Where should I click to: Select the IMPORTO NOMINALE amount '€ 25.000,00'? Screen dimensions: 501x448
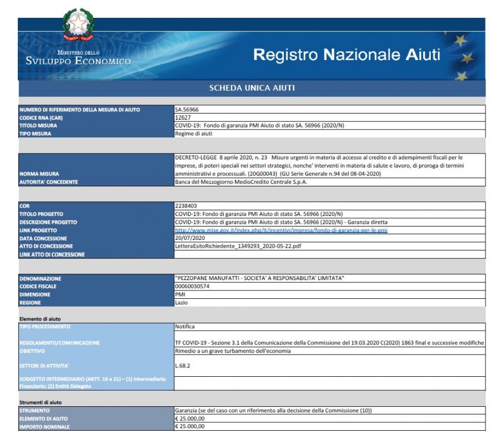[x=189, y=426]
